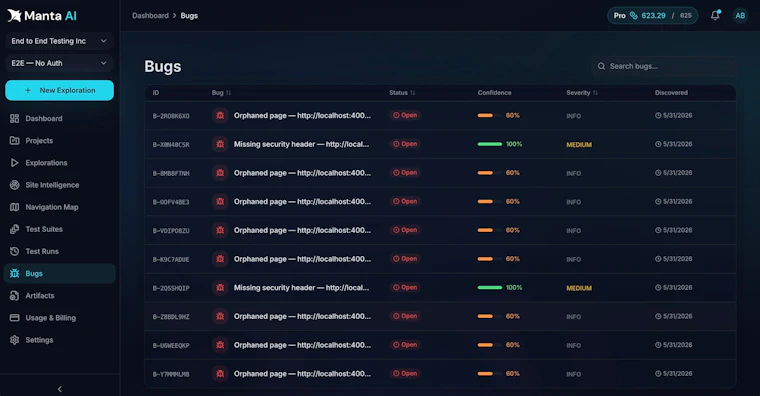Click the AB user avatar
The image size is (760, 396).
740,16
